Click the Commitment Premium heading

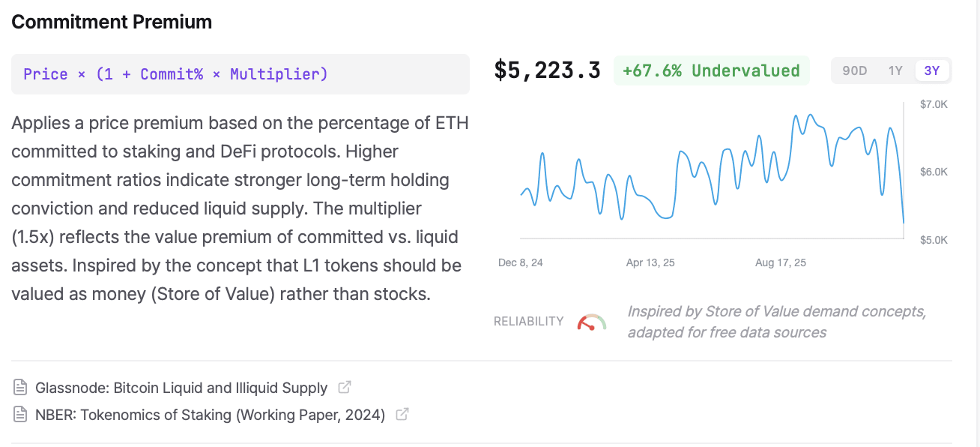(x=112, y=22)
